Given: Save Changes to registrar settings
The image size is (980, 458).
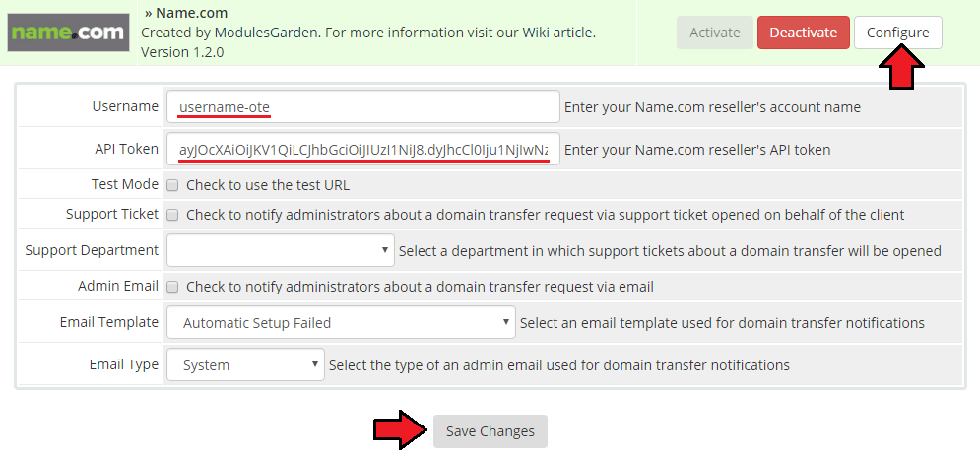Looking at the screenshot, I should [x=490, y=431].
